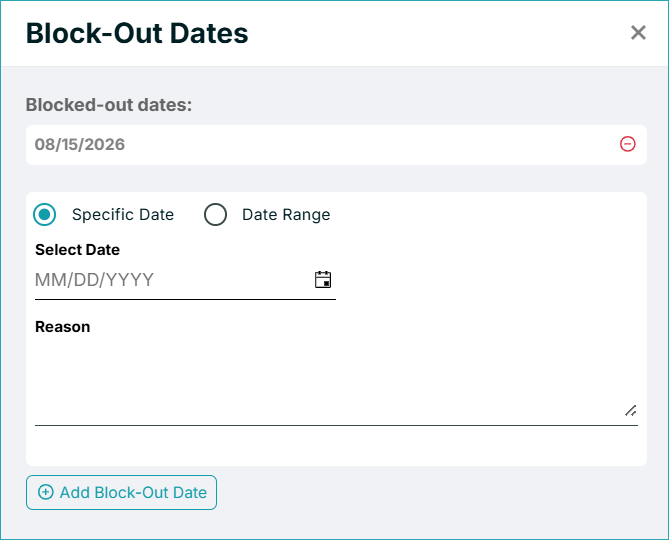669x540 pixels.
Task: Remove the 08/15/2026 blocked-out date
Action: (627, 144)
